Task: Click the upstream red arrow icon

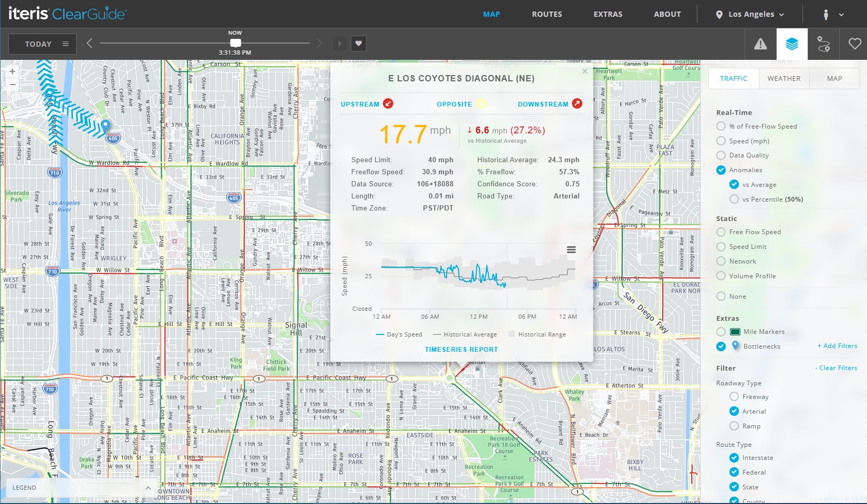Action: tap(388, 103)
